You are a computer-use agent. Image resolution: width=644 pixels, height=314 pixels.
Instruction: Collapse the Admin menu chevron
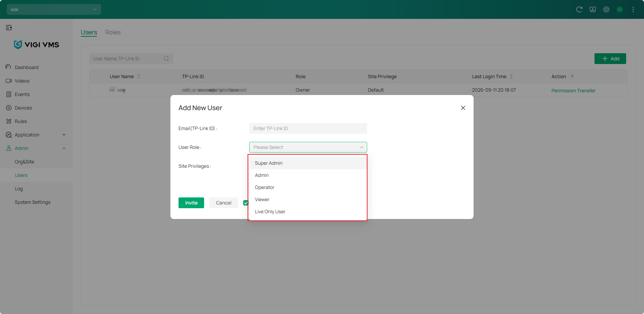(x=64, y=148)
